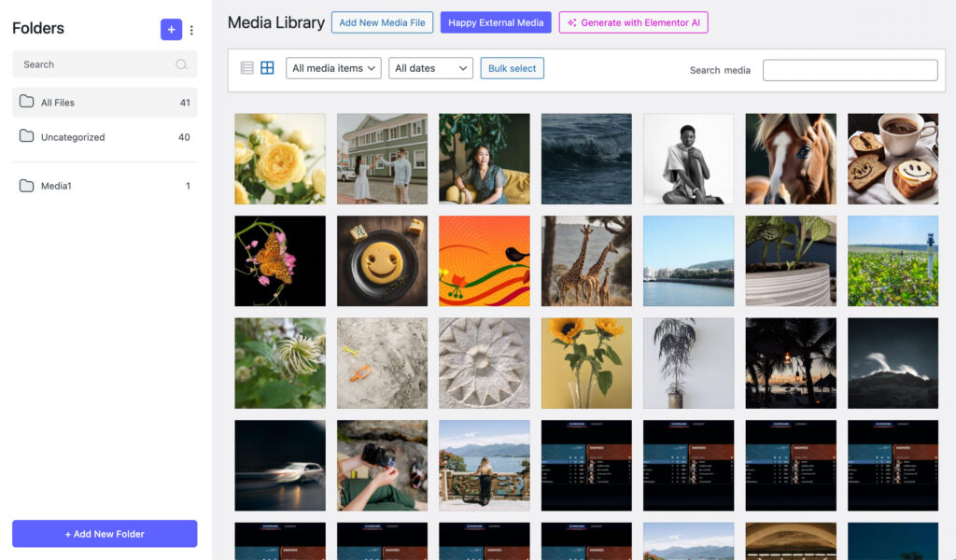The width and height of the screenshot is (956, 560).
Task: Select the sand with orange toy photo
Action: point(382,363)
